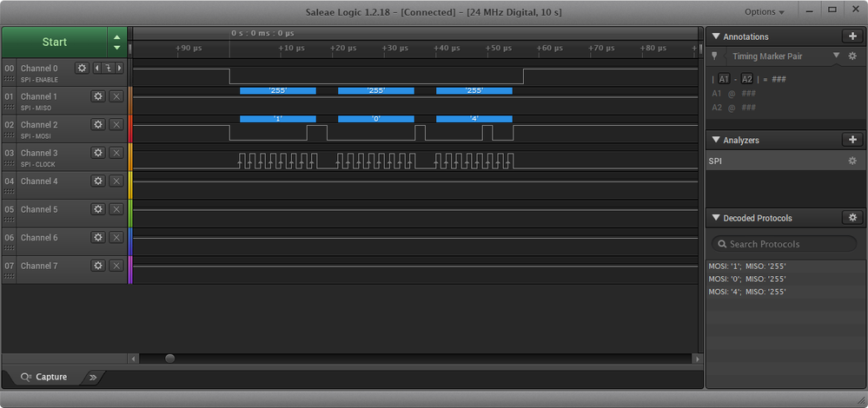868x408 pixels.
Task: Select Channel 2 SPI-MOSI label
Action: (x=36, y=136)
